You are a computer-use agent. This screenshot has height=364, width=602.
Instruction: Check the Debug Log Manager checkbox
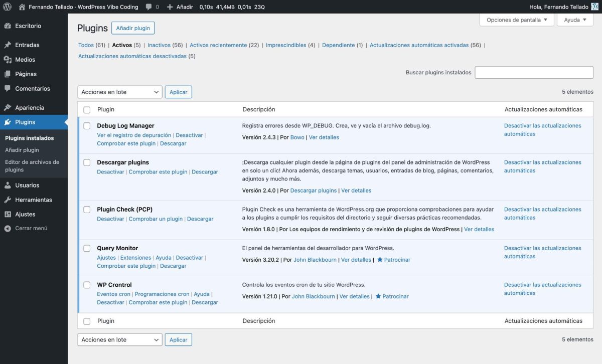click(x=87, y=125)
